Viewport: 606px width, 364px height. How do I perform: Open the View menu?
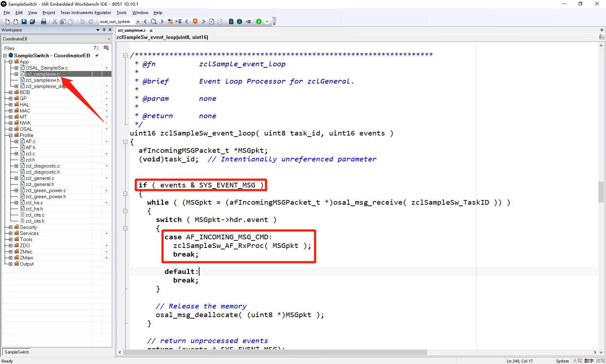[x=32, y=13]
